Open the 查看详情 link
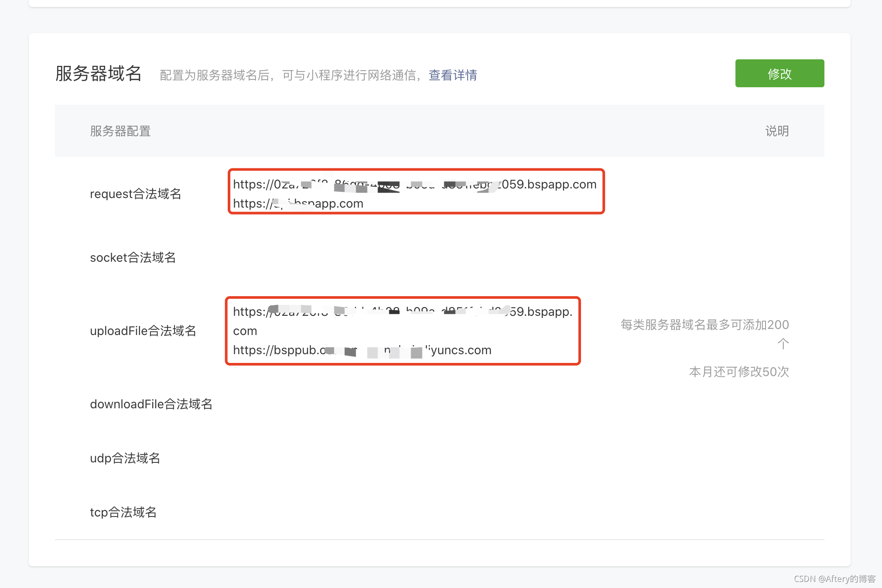This screenshot has height=588, width=882. [x=452, y=75]
